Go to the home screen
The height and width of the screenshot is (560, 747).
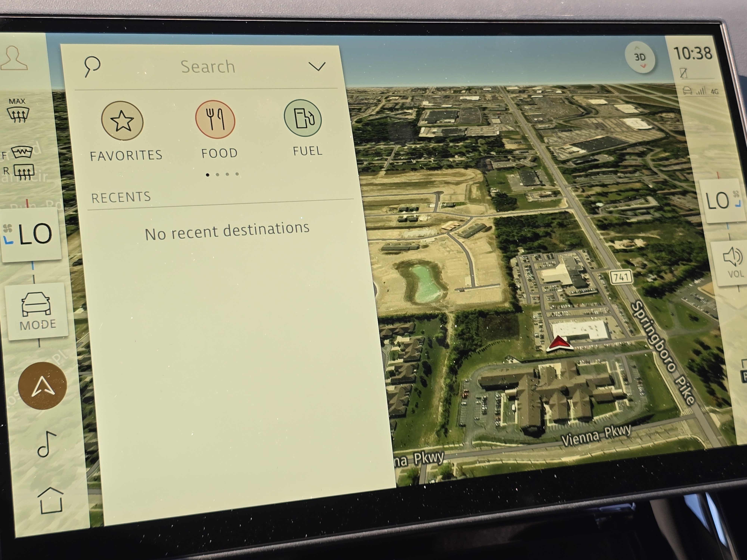pos(51,500)
